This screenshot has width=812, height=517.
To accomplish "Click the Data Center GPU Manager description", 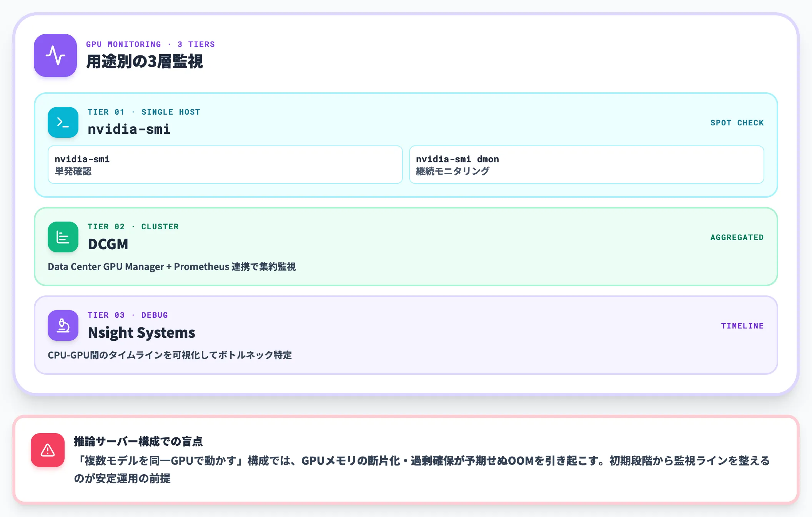I will [x=172, y=267].
